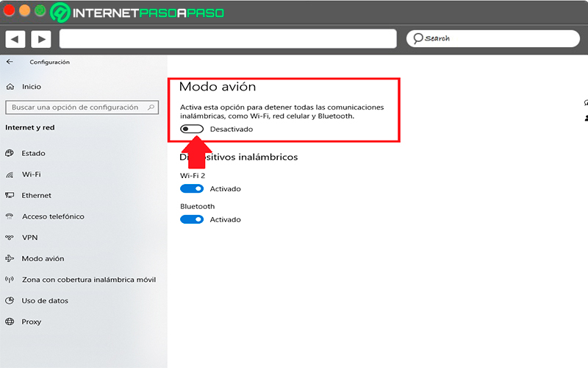588x368 pixels.
Task: Focus the Buscar una opción de configuración field
Action: point(82,107)
